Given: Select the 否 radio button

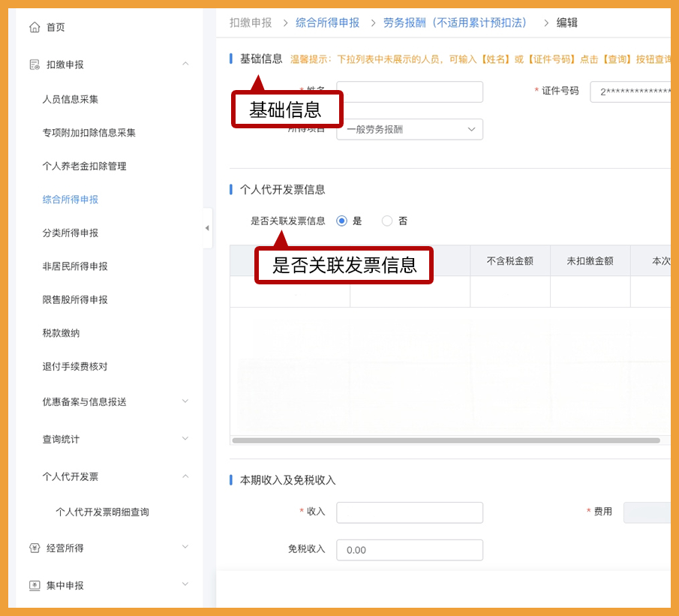Looking at the screenshot, I should 386,221.
